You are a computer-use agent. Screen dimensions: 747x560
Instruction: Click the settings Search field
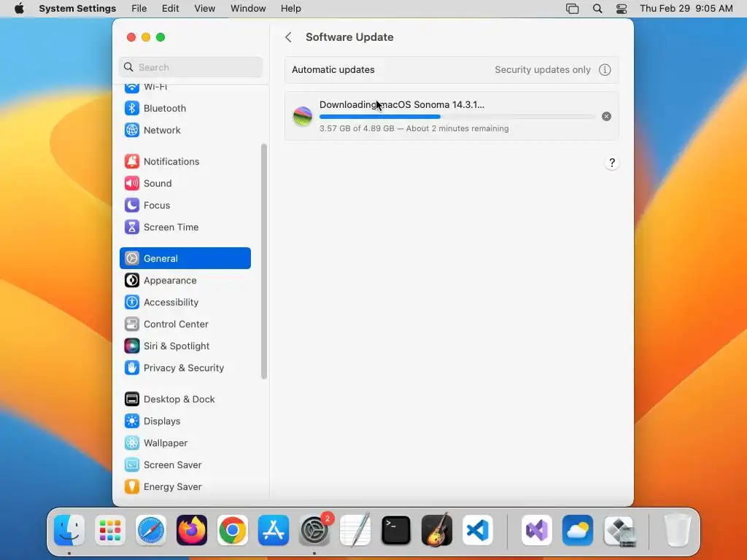tap(190, 67)
